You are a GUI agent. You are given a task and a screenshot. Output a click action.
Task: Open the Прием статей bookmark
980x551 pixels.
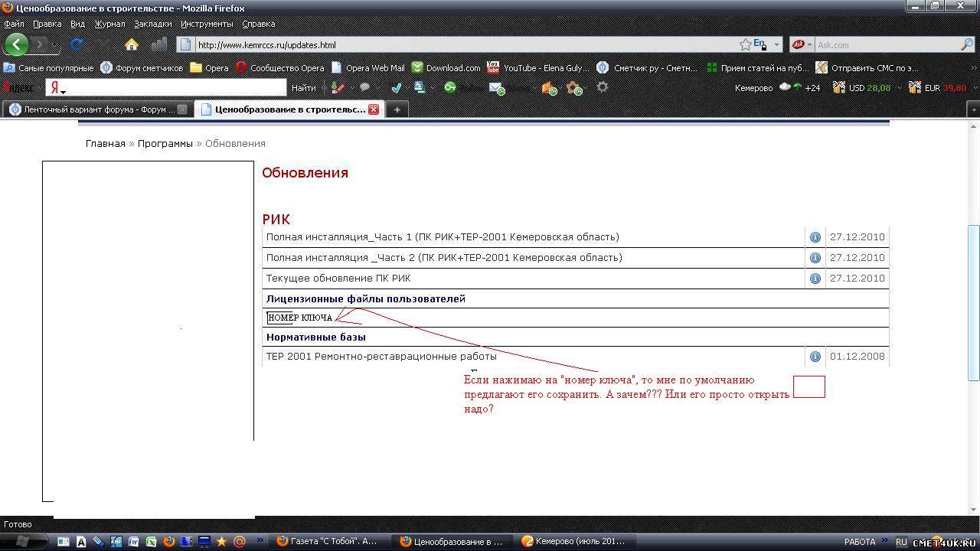click(x=758, y=67)
